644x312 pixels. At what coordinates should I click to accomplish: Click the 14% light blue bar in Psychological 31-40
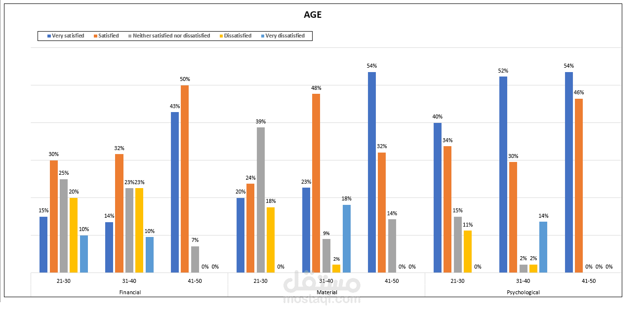pyautogui.click(x=543, y=247)
